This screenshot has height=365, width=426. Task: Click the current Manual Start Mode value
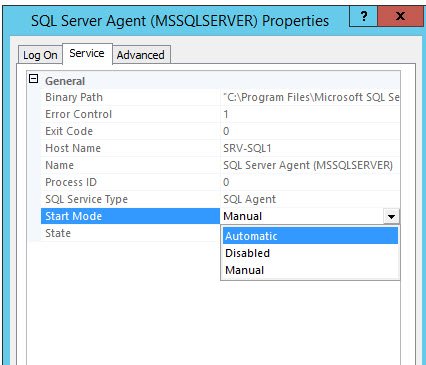pos(243,216)
